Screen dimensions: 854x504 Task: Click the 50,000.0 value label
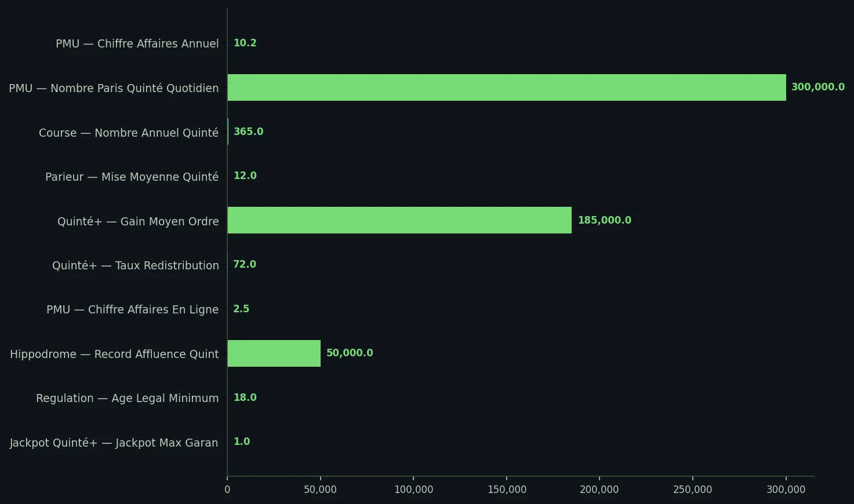click(350, 353)
